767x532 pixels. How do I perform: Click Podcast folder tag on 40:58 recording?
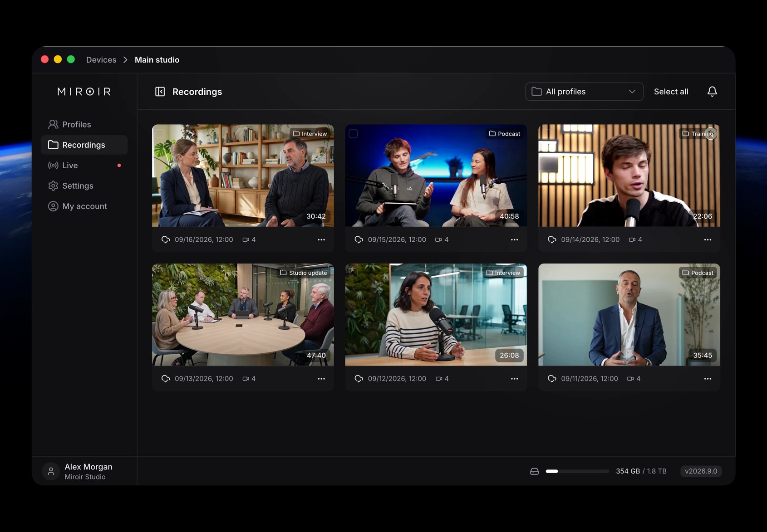pyautogui.click(x=504, y=134)
